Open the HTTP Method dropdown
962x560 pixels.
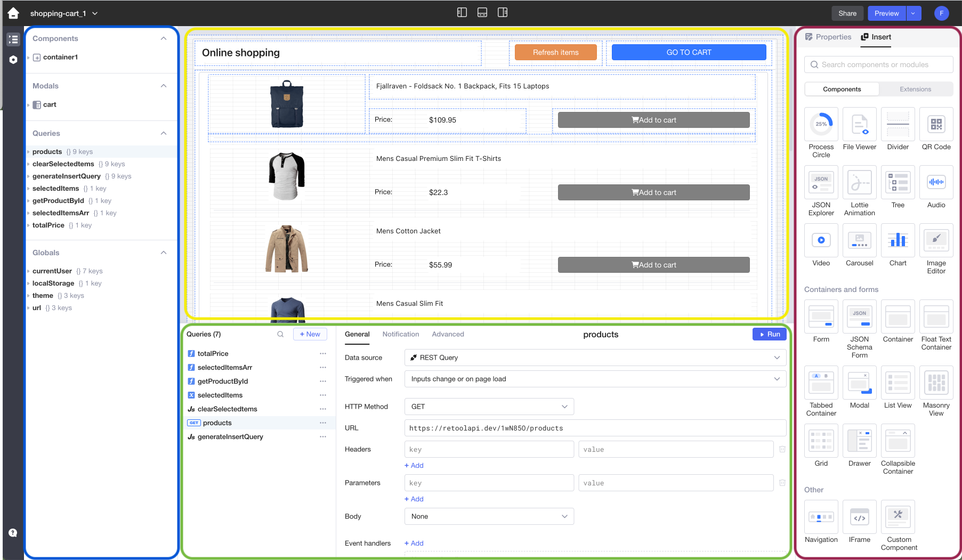point(489,407)
